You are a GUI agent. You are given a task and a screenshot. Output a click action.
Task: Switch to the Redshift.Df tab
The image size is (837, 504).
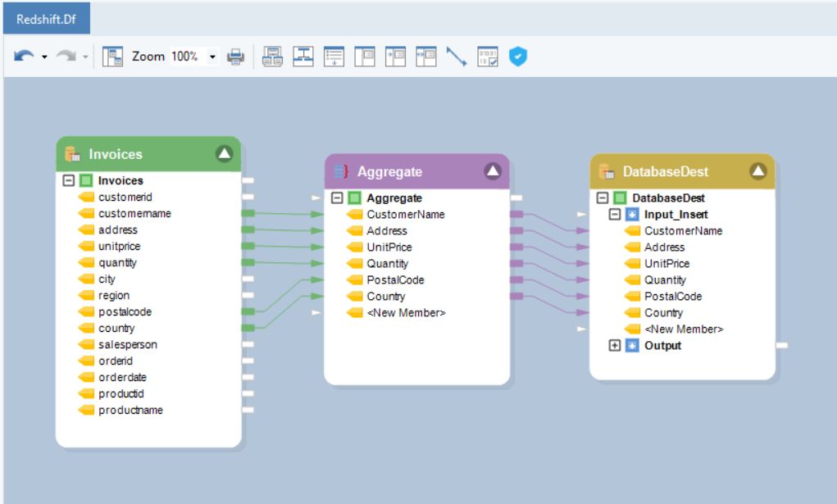click(47, 19)
